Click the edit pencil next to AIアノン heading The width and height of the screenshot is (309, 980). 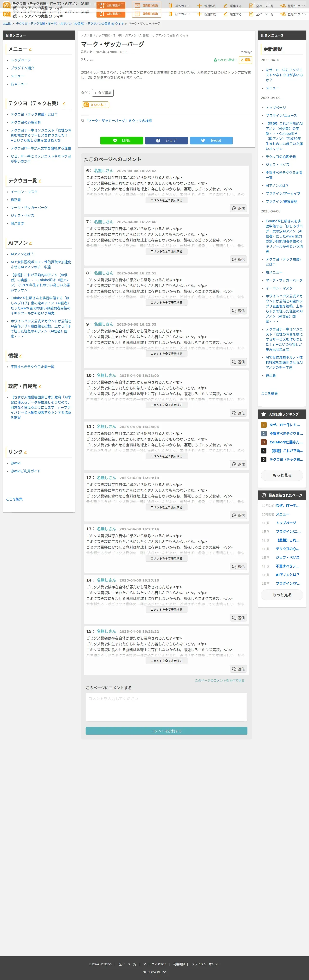31,243
